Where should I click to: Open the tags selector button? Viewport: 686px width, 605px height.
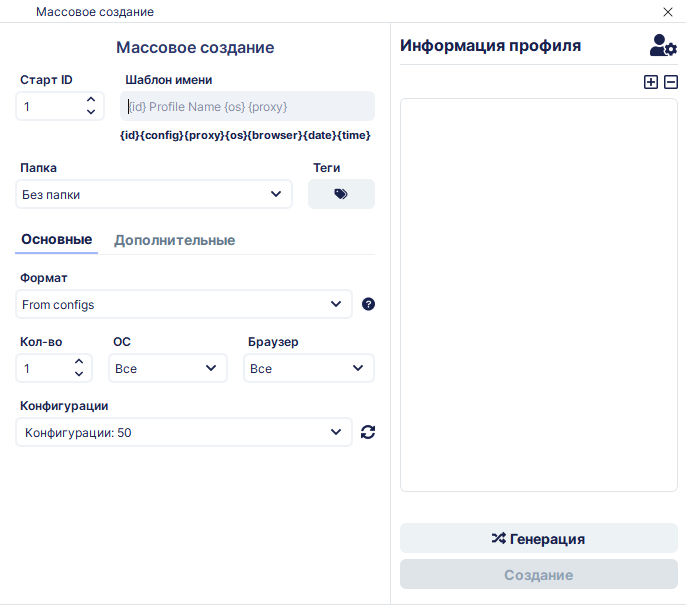tap(341, 194)
